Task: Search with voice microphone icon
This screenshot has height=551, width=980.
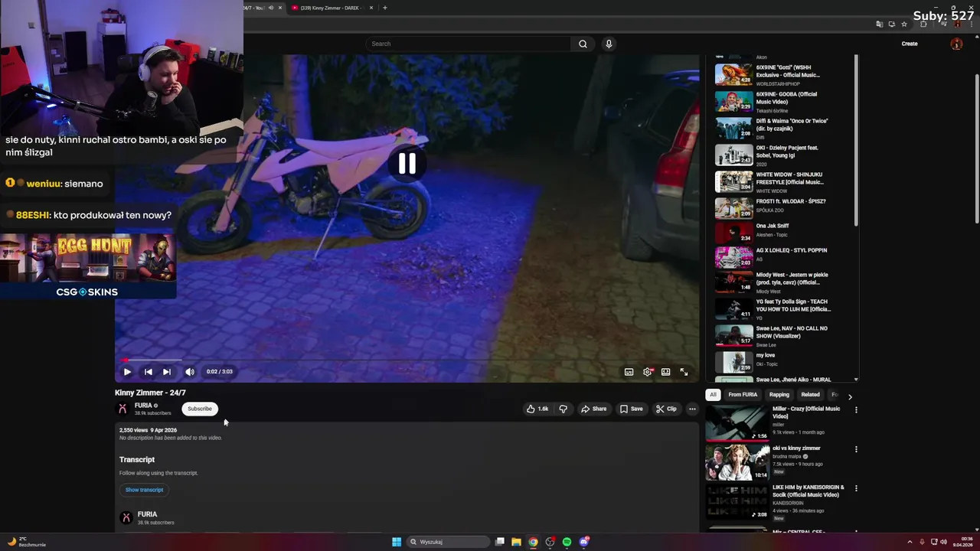Action: click(609, 44)
